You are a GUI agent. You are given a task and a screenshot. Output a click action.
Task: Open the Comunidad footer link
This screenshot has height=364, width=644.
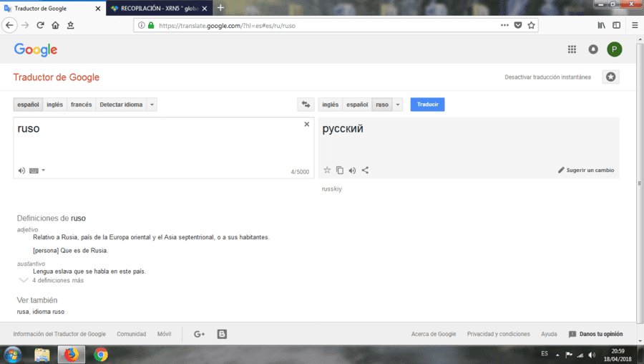click(x=132, y=334)
